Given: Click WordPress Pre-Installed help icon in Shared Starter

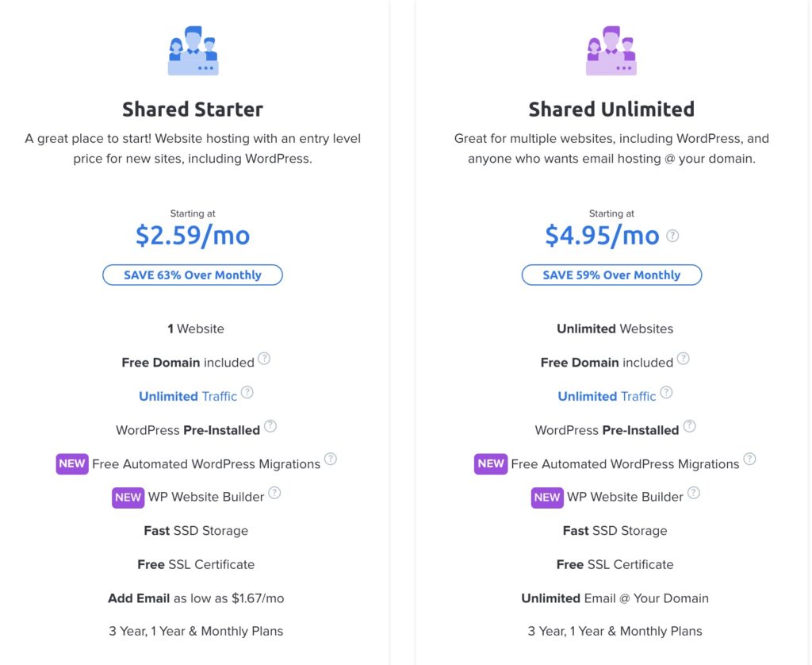Looking at the screenshot, I should point(270,426).
